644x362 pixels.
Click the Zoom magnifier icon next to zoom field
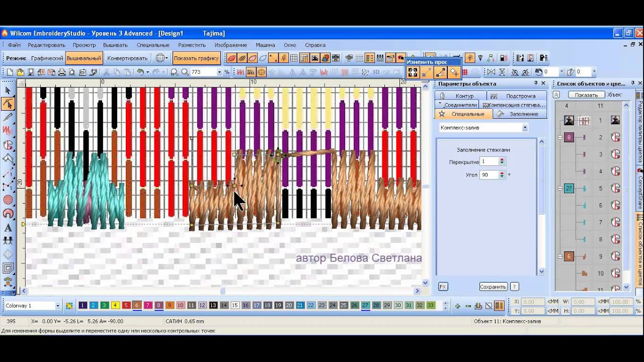pos(185,72)
